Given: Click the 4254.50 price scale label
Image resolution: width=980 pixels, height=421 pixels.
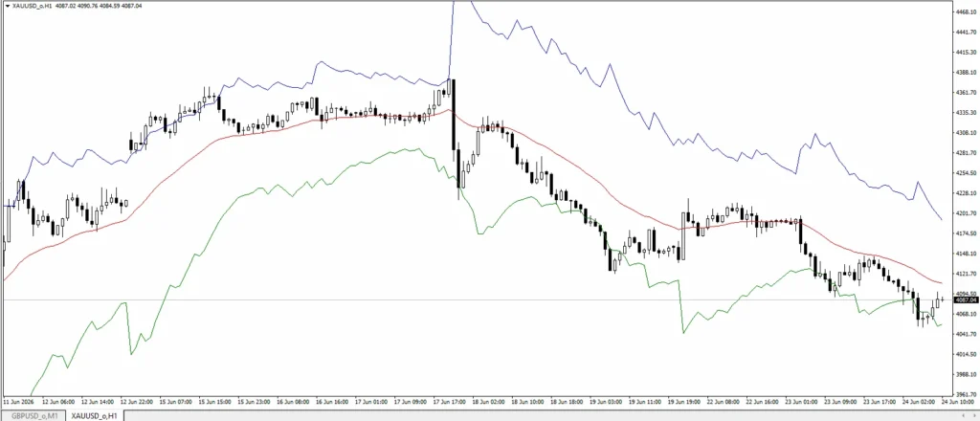Looking at the screenshot, I should [967, 173].
